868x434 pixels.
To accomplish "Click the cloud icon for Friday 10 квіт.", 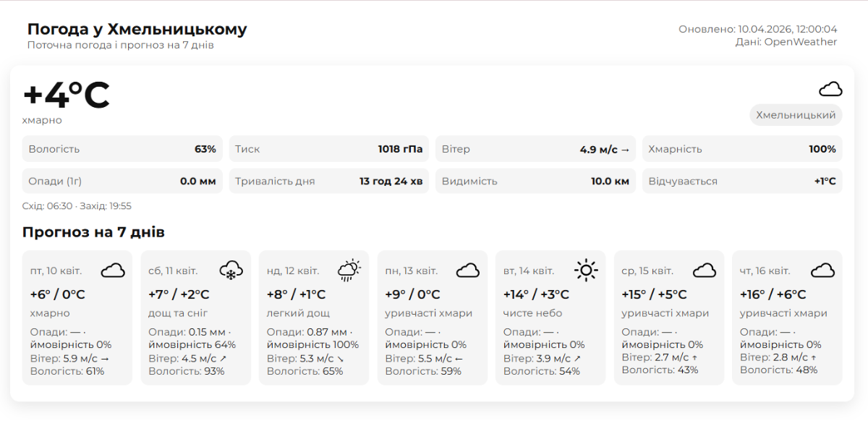I will pos(113,271).
